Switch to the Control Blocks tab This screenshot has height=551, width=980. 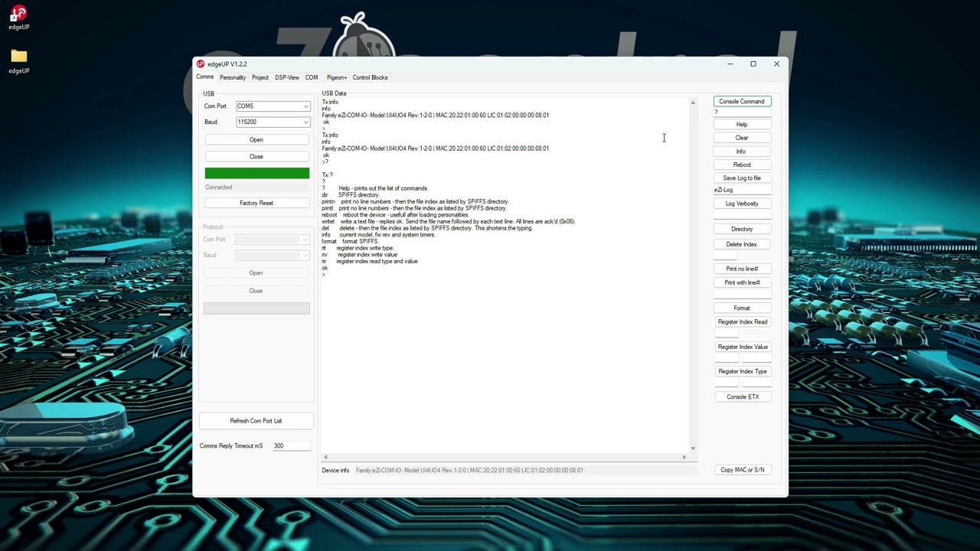click(x=370, y=77)
